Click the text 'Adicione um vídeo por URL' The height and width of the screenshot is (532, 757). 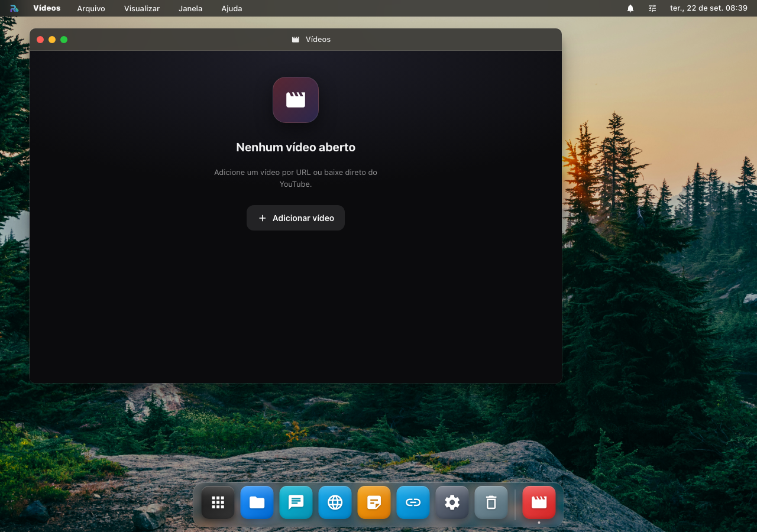pyautogui.click(x=263, y=172)
